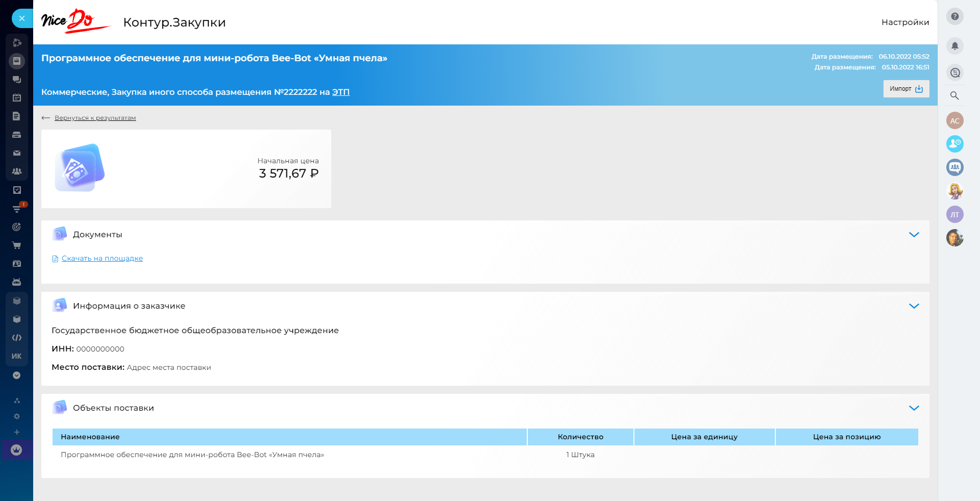The width and height of the screenshot is (980, 501).
Task: Click the magnifier search icon
Action: (x=954, y=95)
